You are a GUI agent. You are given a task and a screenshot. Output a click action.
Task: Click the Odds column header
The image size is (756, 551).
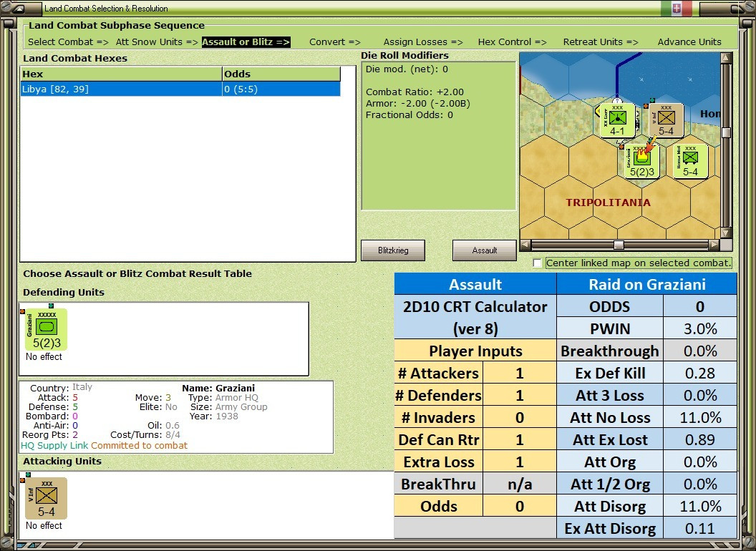(x=281, y=74)
